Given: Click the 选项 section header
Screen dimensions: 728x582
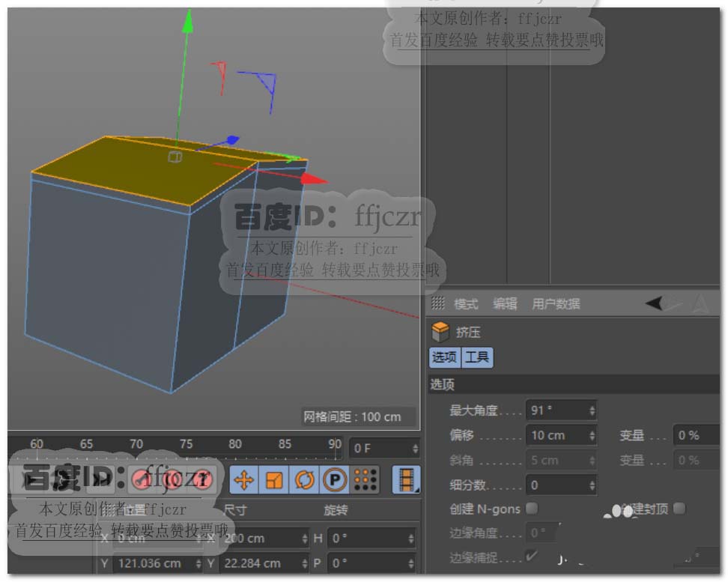Looking at the screenshot, I should coord(574,384).
